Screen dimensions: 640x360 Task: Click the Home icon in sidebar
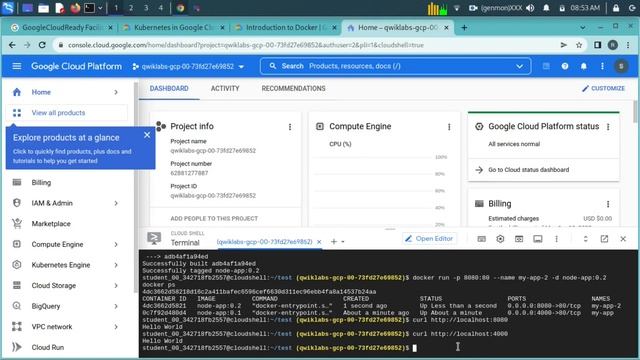(x=17, y=92)
